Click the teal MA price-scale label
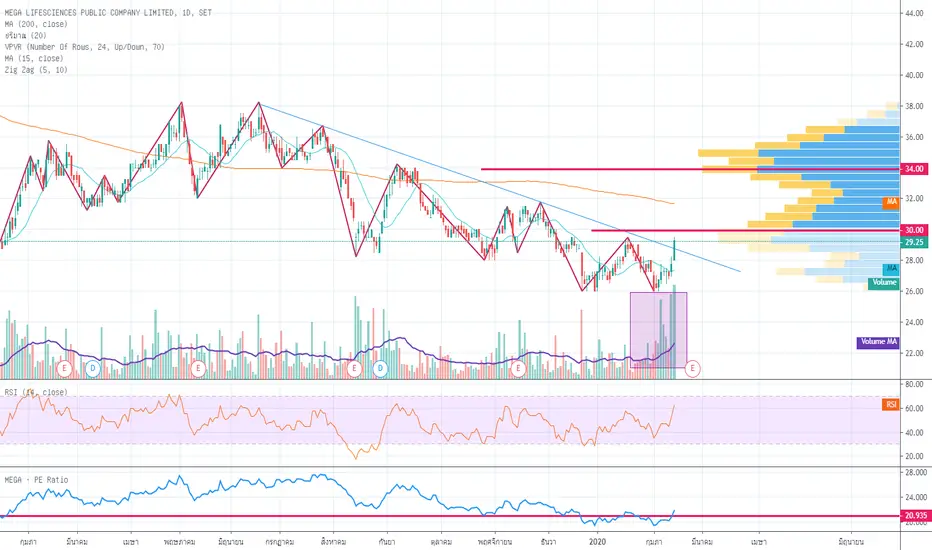This screenshot has width=932, height=550. point(890,269)
